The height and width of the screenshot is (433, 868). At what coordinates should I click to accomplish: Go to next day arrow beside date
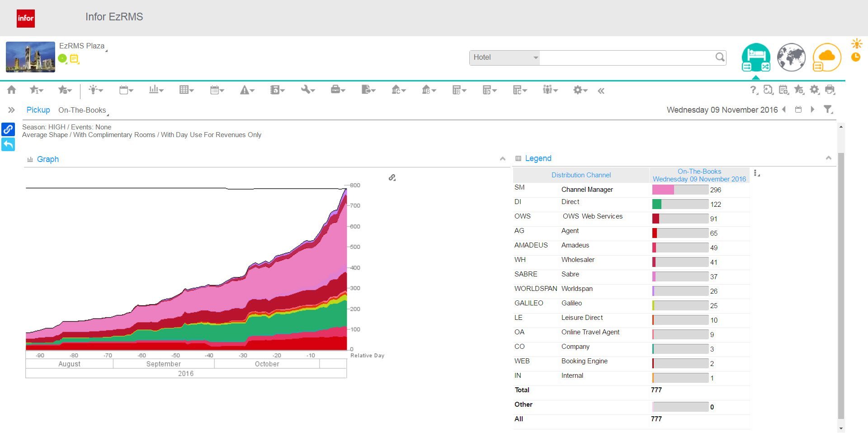coord(812,109)
